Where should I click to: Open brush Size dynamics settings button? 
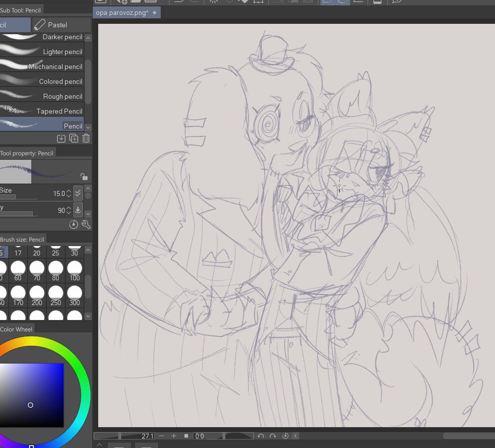[x=78, y=193]
